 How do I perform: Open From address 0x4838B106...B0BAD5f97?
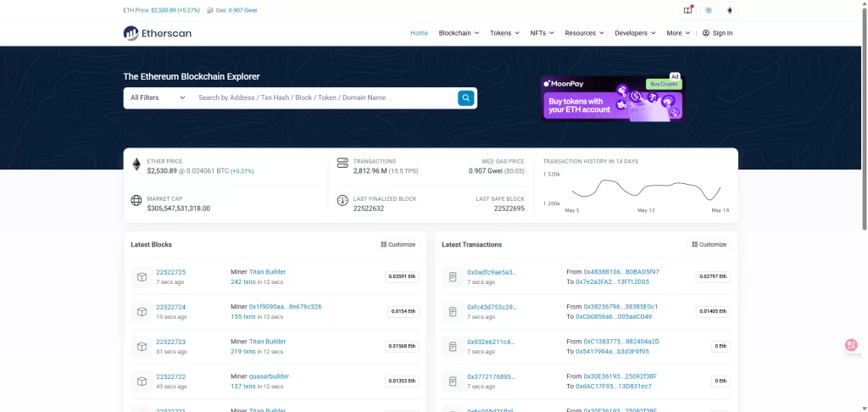pyautogui.click(x=621, y=272)
